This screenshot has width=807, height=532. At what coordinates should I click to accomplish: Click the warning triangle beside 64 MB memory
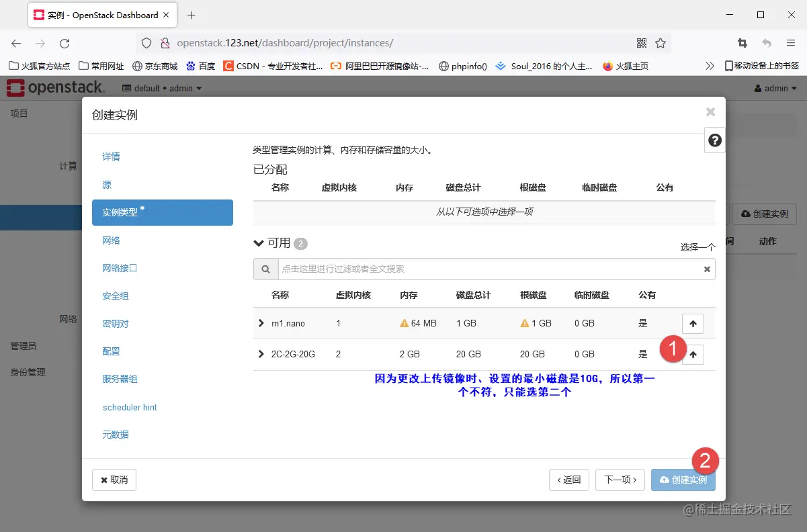point(403,323)
